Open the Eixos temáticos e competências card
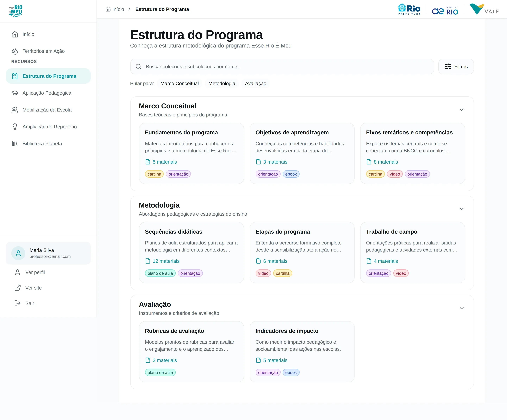 tap(413, 153)
